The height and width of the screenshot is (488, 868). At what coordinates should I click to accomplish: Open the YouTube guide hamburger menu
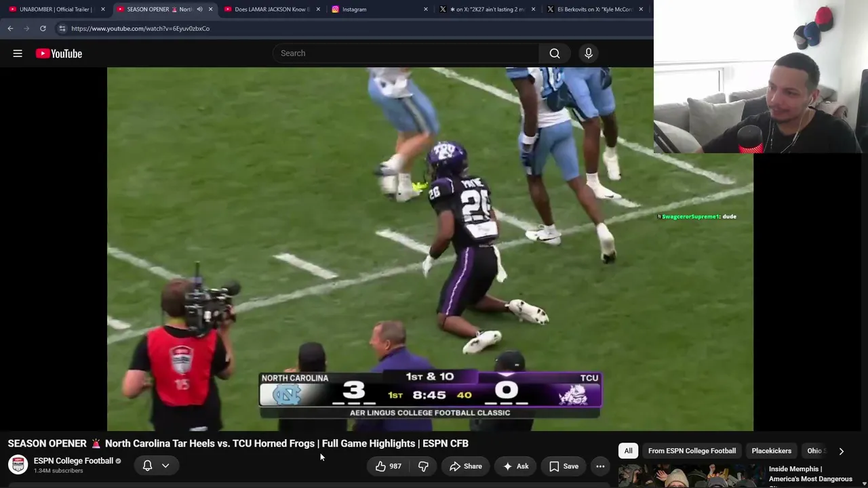pyautogui.click(x=18, y=54)
